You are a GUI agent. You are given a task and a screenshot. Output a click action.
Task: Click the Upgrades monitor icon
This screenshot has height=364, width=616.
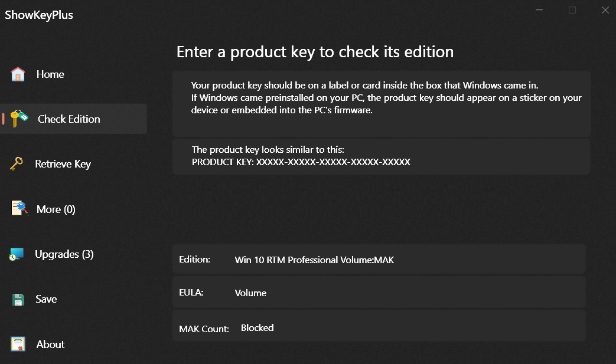click(17, 254)
